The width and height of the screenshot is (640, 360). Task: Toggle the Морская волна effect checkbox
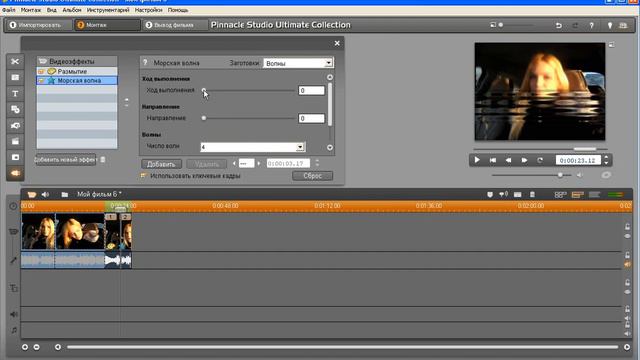click(x=41, y=81)
